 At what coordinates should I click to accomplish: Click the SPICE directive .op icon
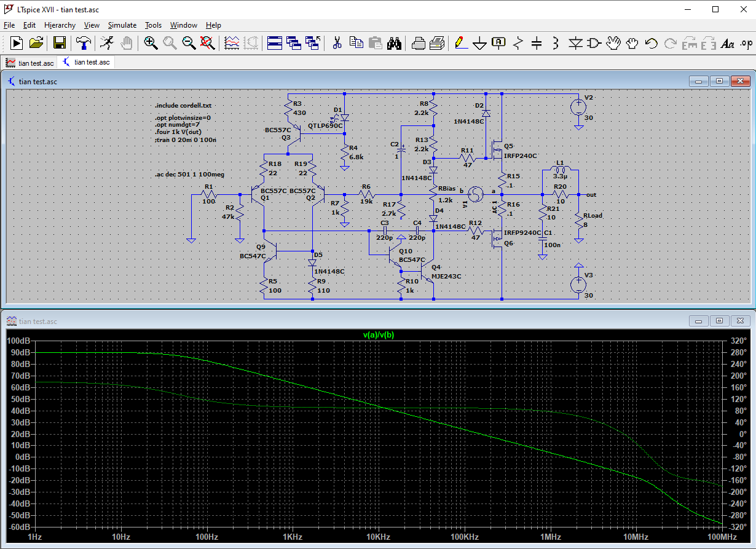(x=746, y=43)
